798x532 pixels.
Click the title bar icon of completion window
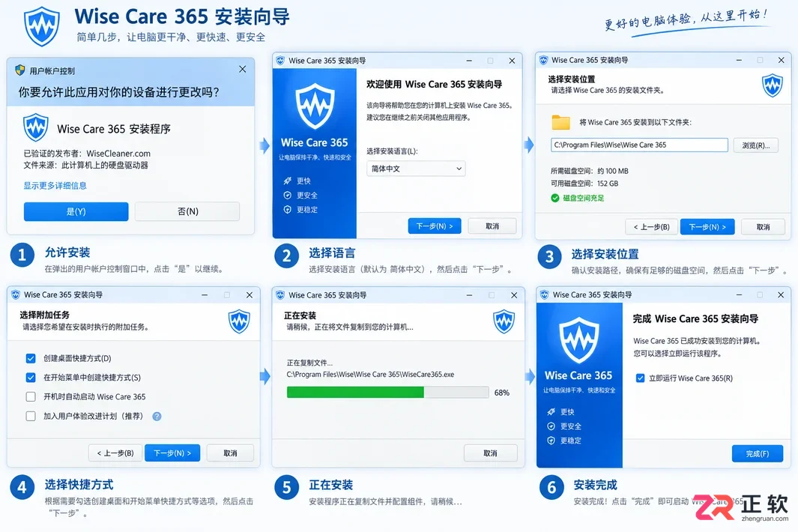(545, 294)
